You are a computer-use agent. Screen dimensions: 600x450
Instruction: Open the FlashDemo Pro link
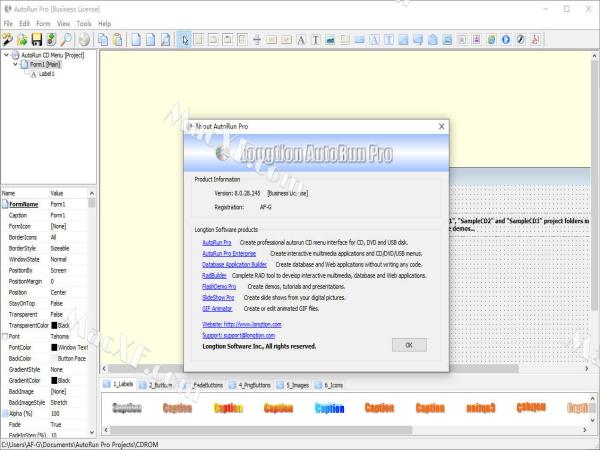pos(219,287)
